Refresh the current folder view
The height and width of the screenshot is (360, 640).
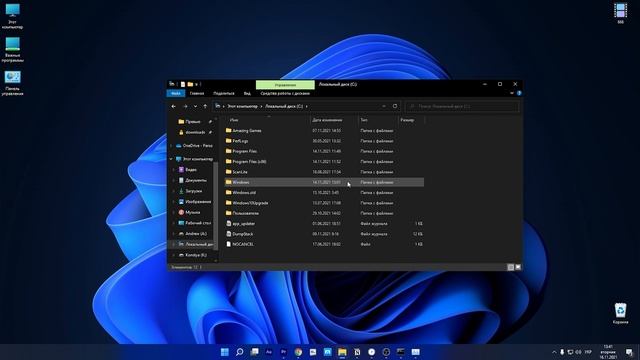395,106
